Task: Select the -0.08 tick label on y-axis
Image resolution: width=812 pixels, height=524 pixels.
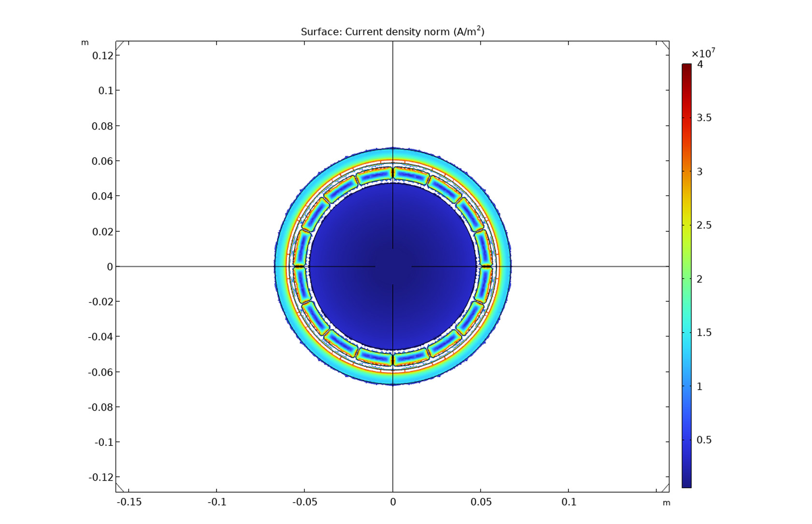Action: tap(101, 407)
